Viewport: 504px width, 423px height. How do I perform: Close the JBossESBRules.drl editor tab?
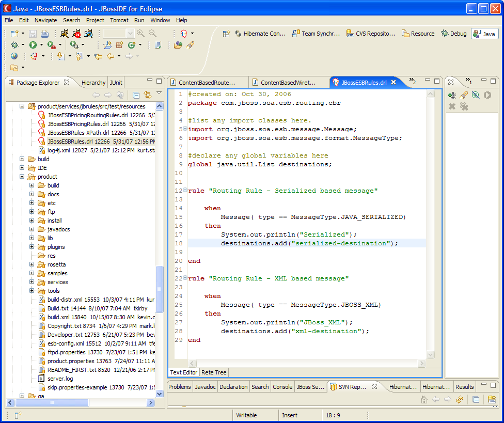(x=393, y=82)
